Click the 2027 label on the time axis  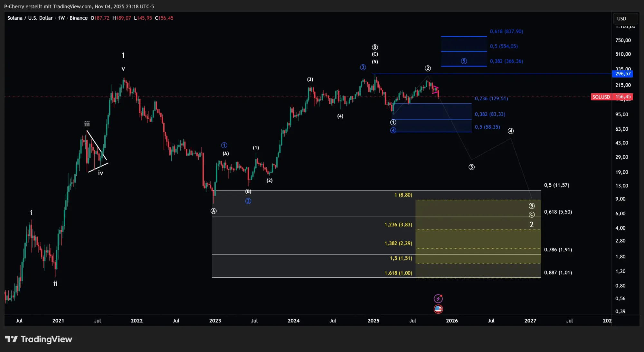pyautogui.click(x=531, y=321)
